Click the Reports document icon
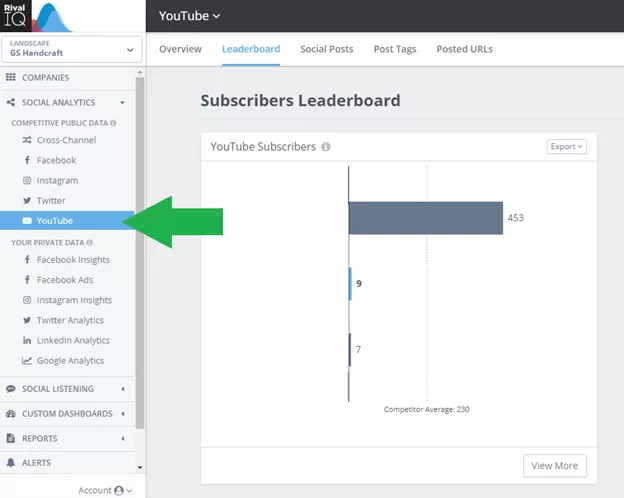Viewport: 624px width, 498px height. (11, 438)
